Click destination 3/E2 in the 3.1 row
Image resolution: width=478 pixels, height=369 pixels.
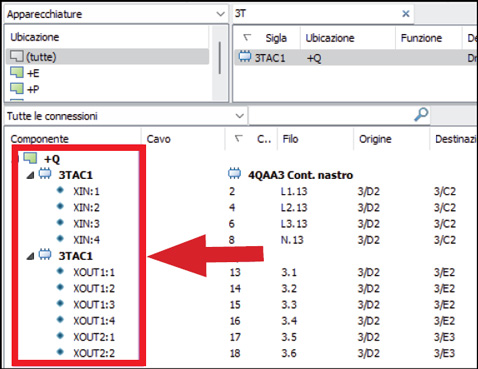(x=444, y=272)
